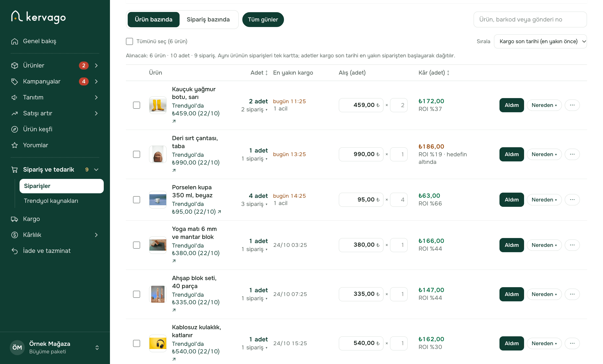This screenshot has width=603, height=364.
Task: Sort by Adet column arrow
Action: pyautogui.click(x=266, y=73)
